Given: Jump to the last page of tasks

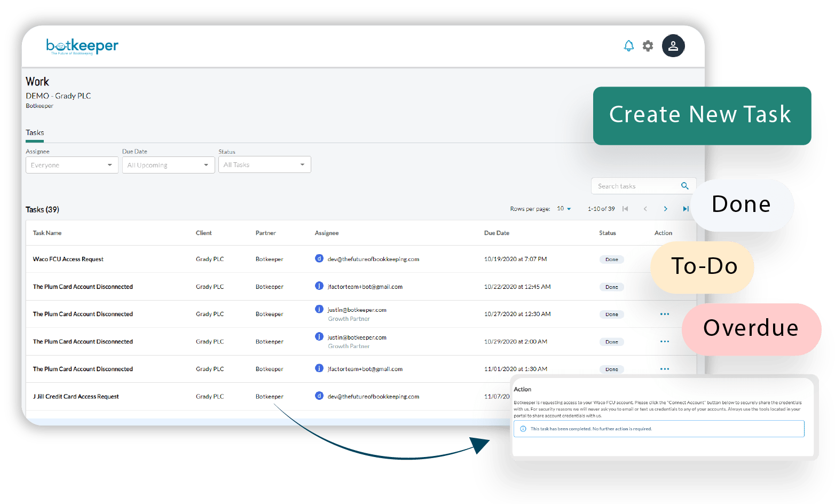Looking at the screenshot, I should pos(686,209).
